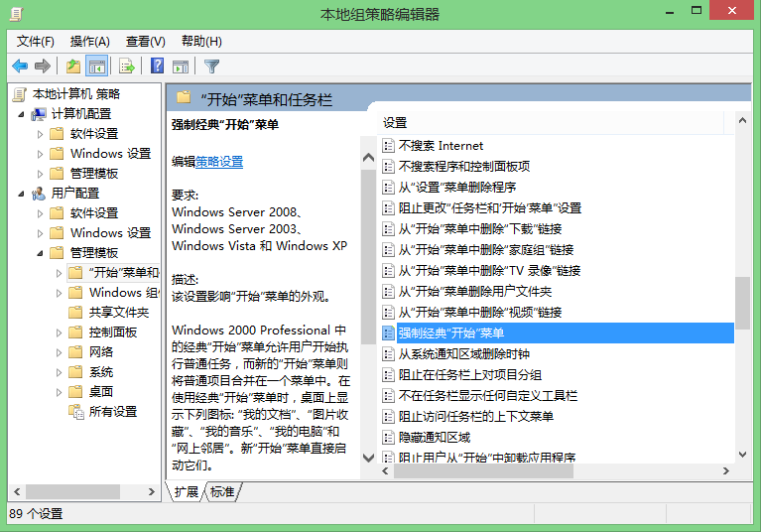Screen dimensions: 761x532
Task: Select 所有设置 in the tree
Action: (112, 412)
